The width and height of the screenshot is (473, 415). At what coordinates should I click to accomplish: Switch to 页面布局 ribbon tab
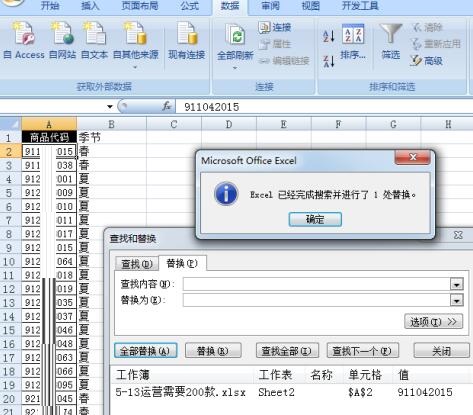(x=140, y=6)
